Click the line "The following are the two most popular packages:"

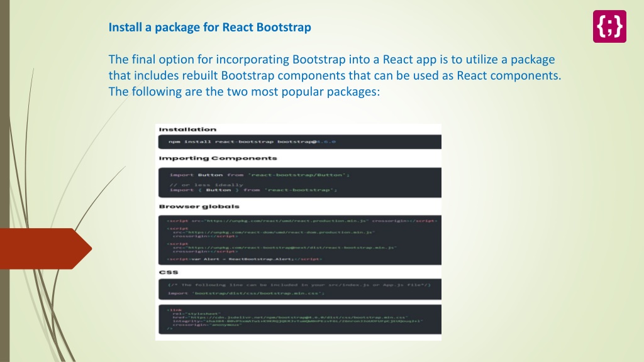coord(244,92)
